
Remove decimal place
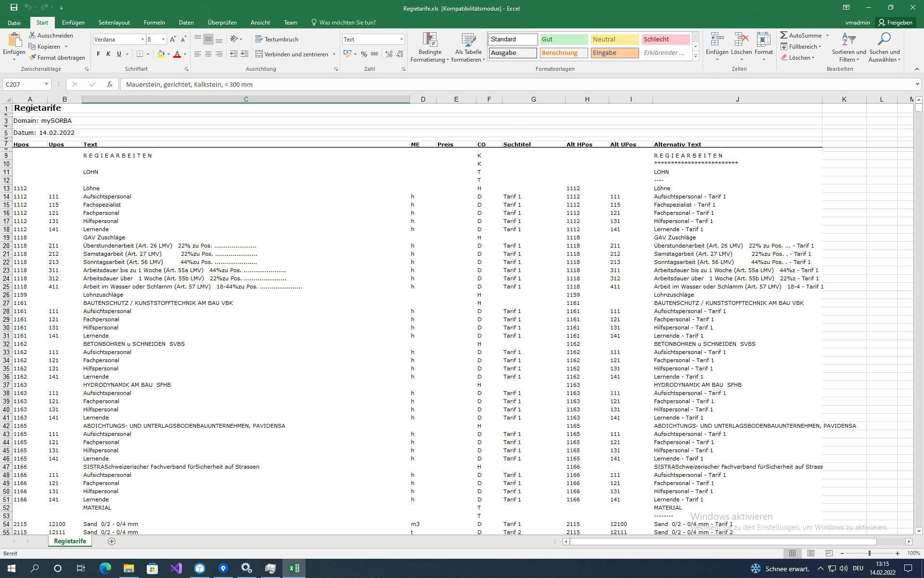(x=400, y=54)
